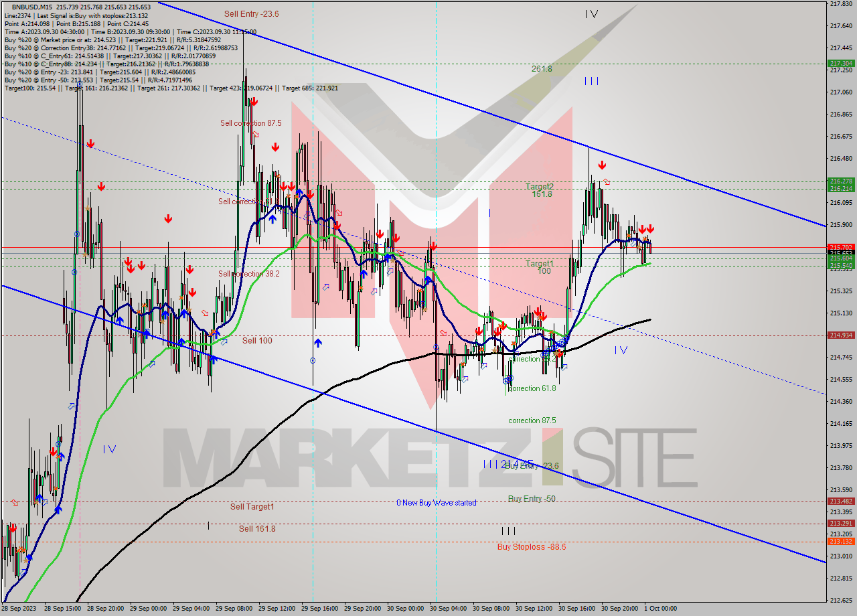Select the 'correction 61.8' label
This screenshot has height=616, width=857.
pos(532,388)
